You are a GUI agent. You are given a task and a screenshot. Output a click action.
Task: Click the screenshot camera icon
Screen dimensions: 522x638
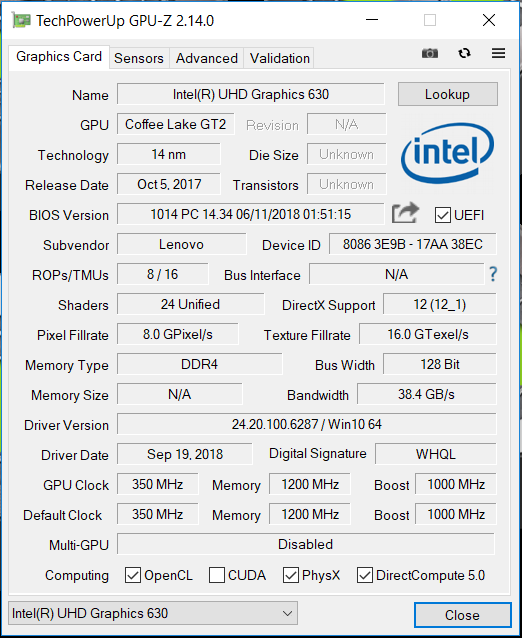430,53
